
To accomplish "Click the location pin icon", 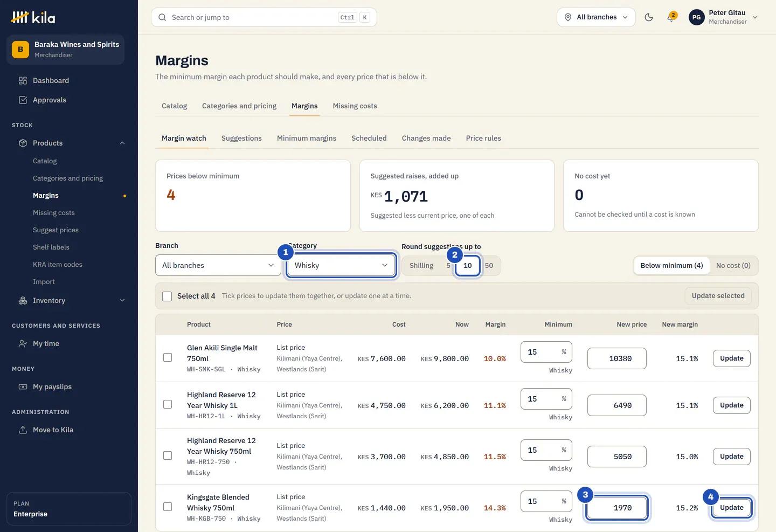I will pos(568,17).
